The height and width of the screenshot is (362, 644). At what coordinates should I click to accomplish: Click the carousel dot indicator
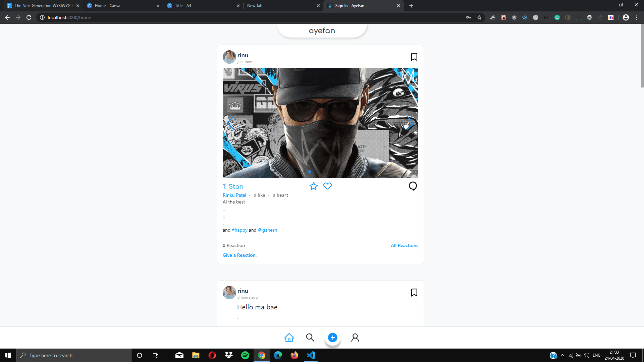coord(309,172)
